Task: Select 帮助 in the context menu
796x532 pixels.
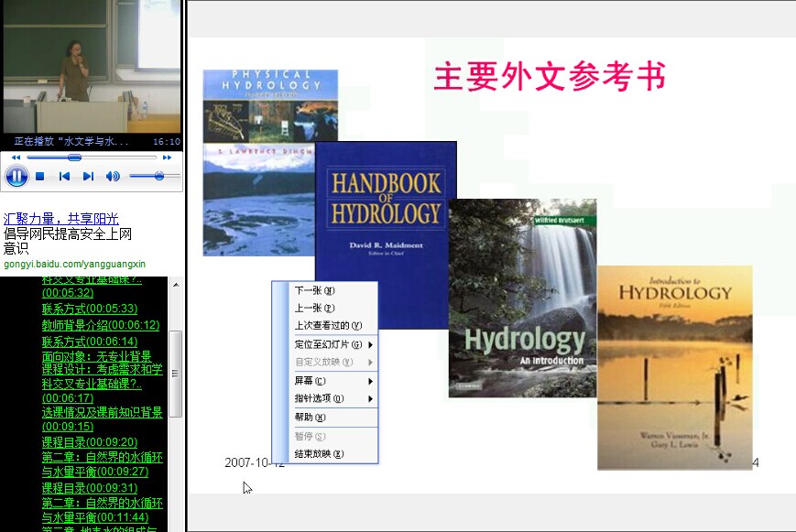Action: 311,418
